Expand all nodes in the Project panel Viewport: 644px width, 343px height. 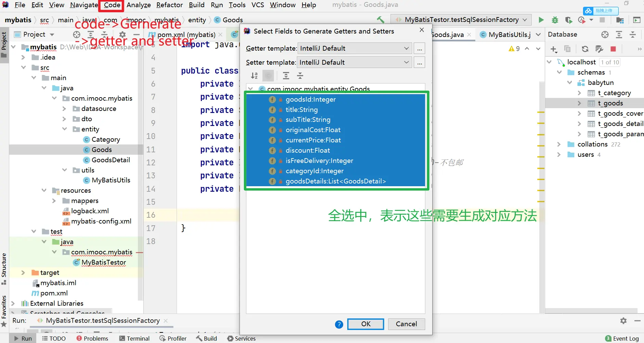91,35
